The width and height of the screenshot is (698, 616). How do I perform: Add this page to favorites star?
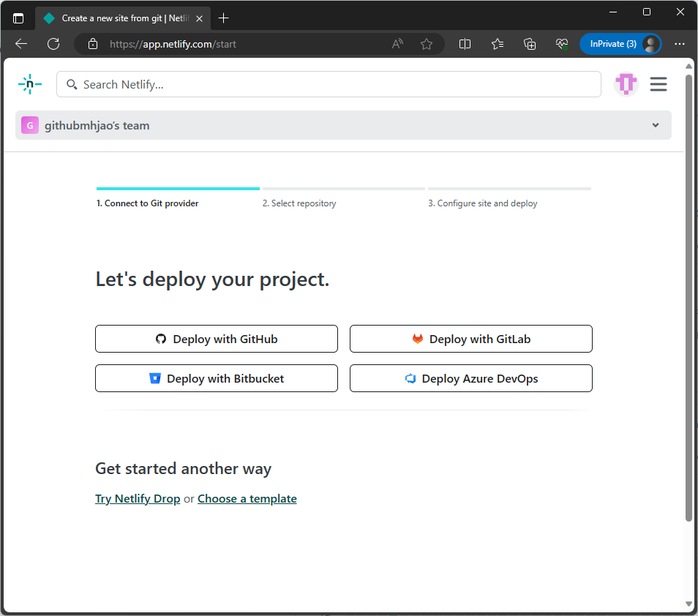click(427, 44)
